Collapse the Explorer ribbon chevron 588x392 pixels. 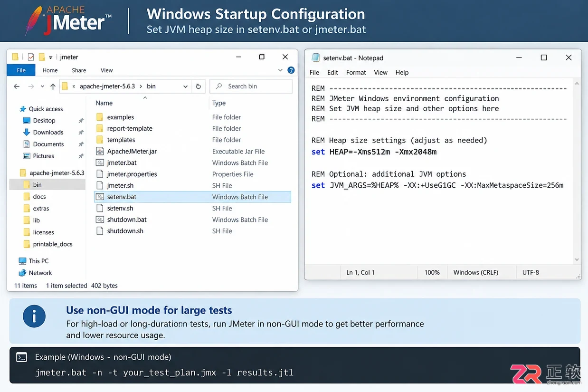point(280,70)
